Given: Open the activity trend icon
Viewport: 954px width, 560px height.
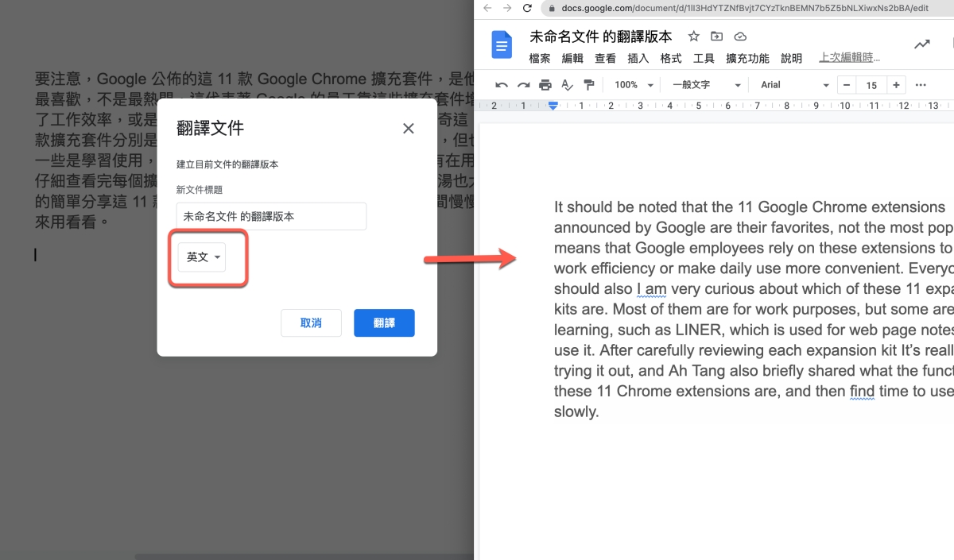Looking at the screenshot, I should (x=922, y=44).
